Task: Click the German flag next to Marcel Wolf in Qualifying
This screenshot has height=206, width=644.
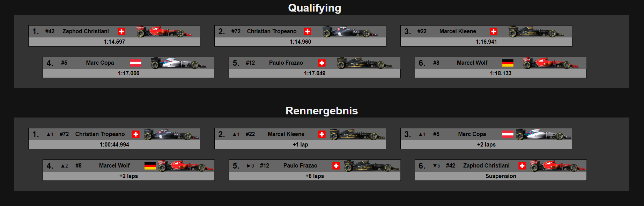Action: pyautogui.click(x=508, y=63)
